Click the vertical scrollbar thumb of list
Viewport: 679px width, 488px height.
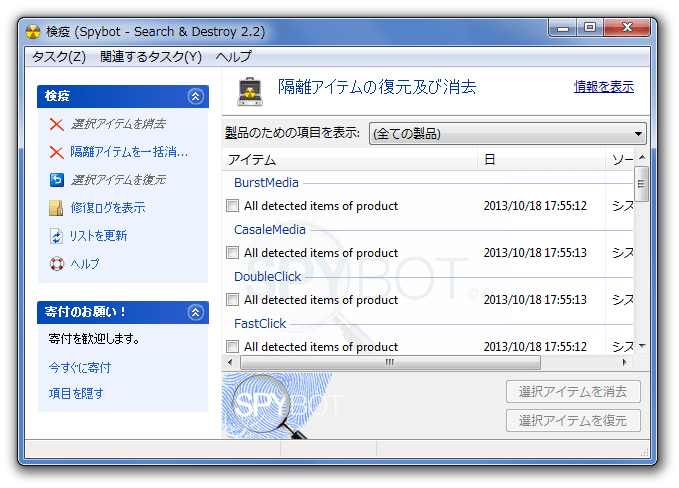pos(641,184)
